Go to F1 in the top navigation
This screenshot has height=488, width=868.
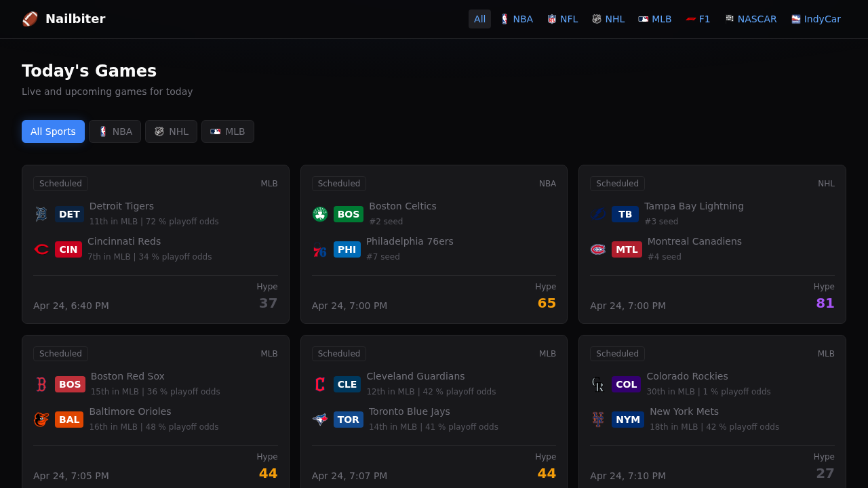click(x=698, y=19)
